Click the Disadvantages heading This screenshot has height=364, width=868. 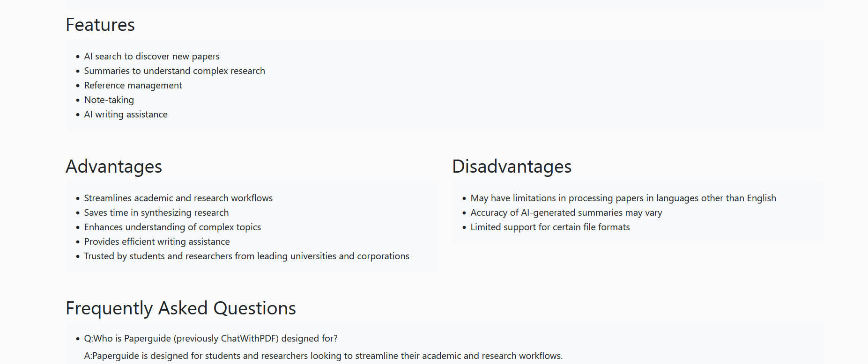[x=512, y=167]
